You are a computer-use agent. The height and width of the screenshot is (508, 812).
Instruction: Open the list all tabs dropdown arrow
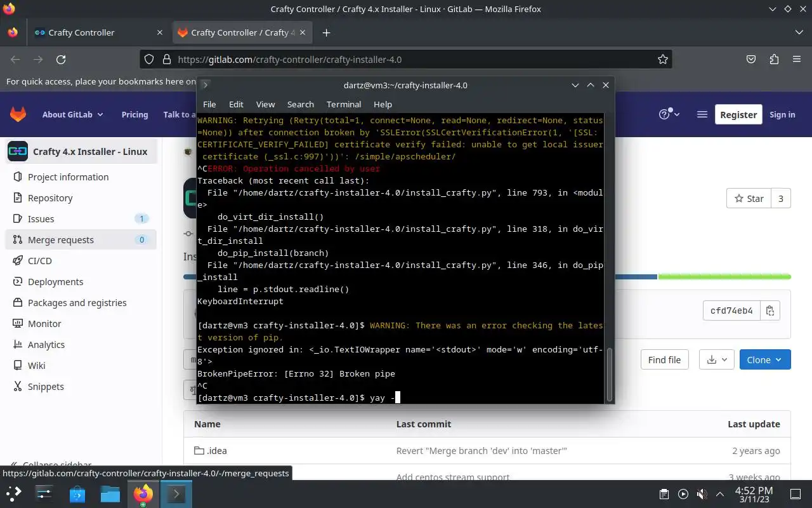click(x=799, y=32)
